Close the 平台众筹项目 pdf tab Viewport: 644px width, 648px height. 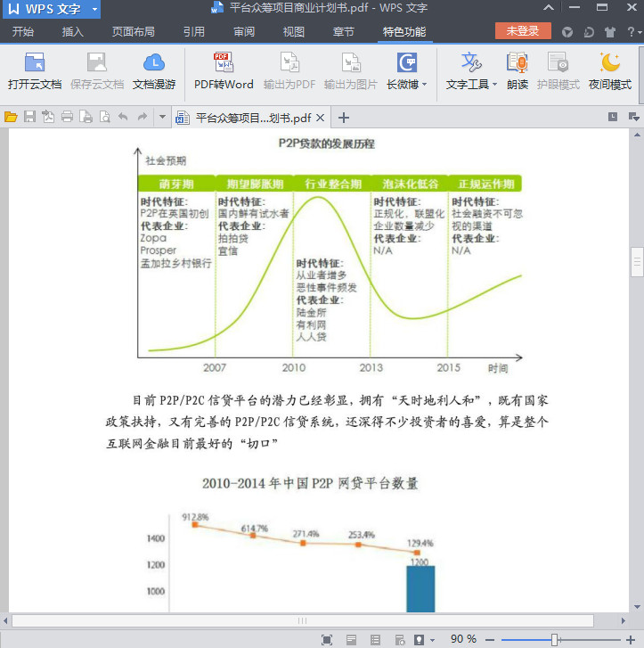tap(320, 119)
